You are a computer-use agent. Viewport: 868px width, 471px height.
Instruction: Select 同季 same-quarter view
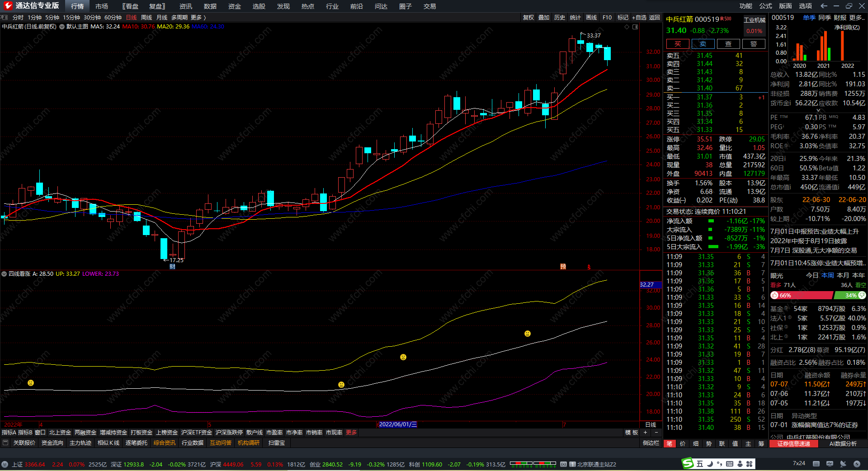pos(825,18)
